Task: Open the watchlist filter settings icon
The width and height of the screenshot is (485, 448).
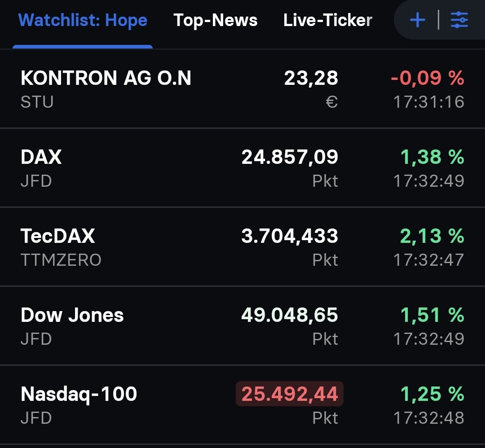Action: [459, 20]
